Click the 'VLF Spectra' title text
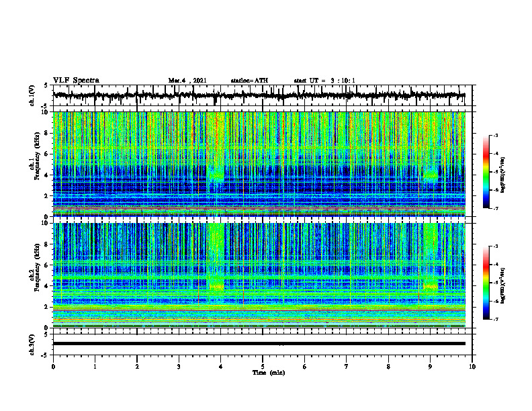The width and height of the screenshot is (532, 411). click(x=76, y=81)
